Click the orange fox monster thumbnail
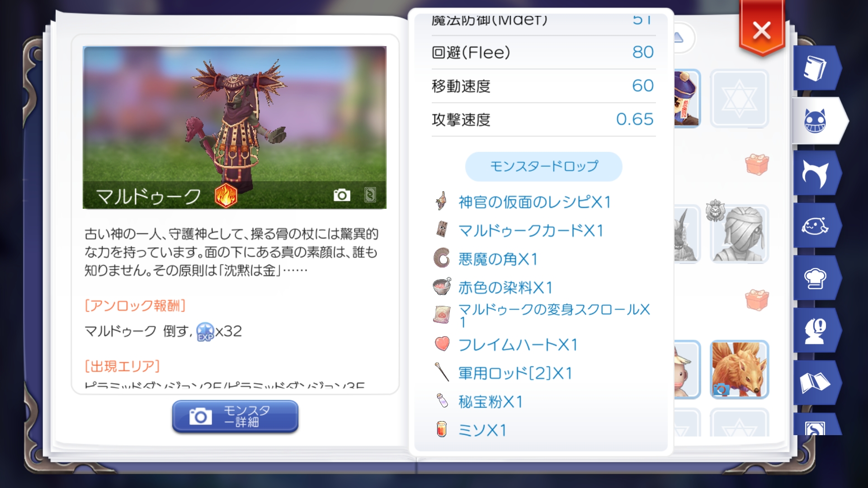The image size is (868, 488). [739, 369]
